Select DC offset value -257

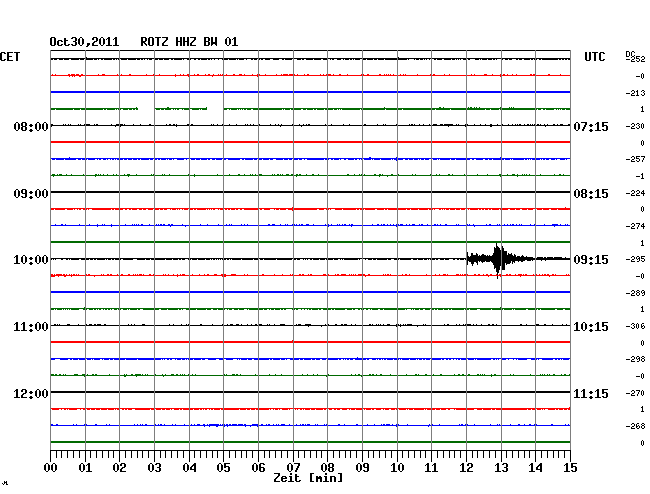tap(635, 159)
